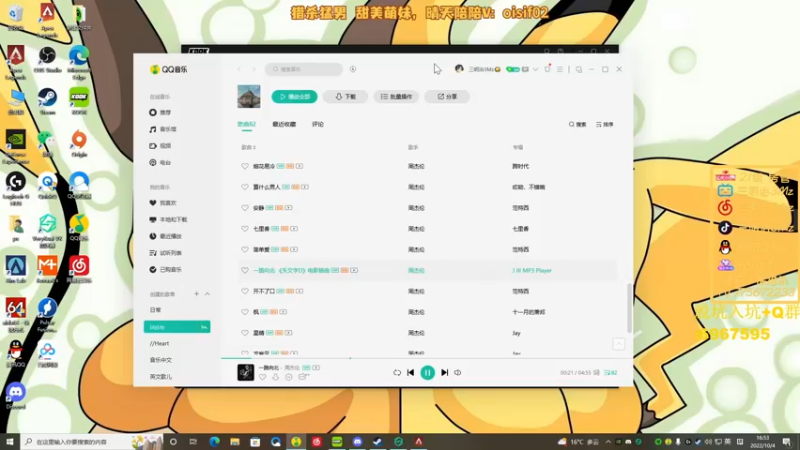
Task: Open album 十一月的萧邦 link
Action: tap(529, 312)
